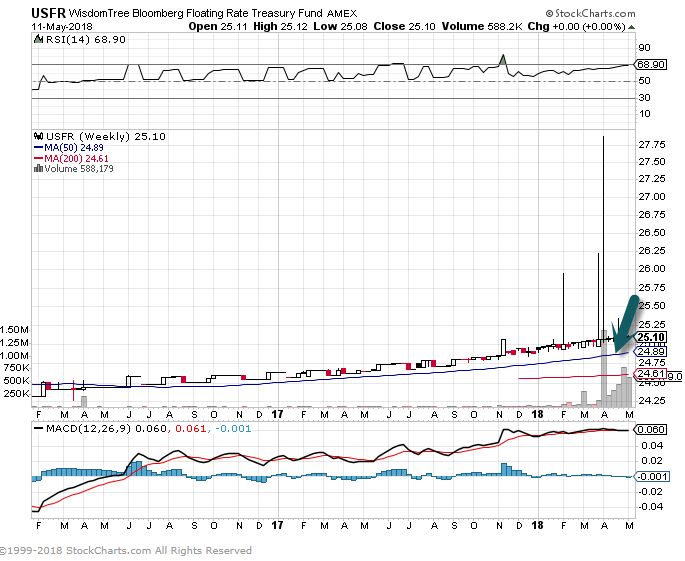
Task: Click the StockCharts.com copyright footer text
Action: 126,551
